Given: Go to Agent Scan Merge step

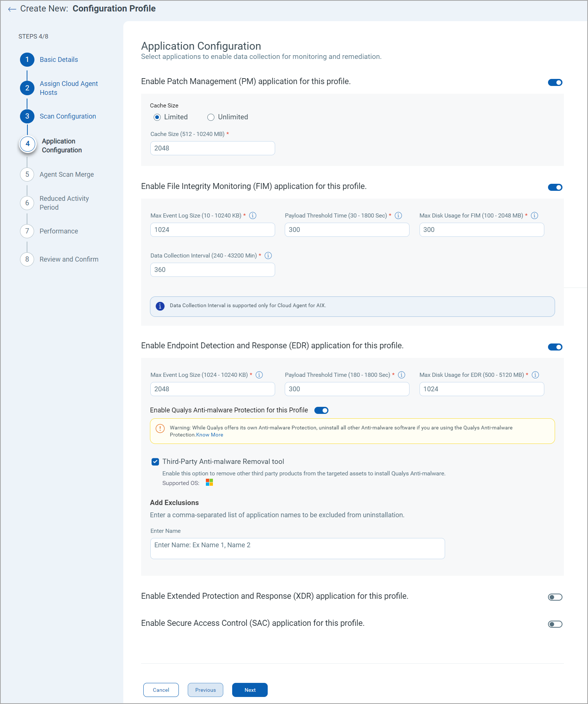Looking at the screenshot, I should click(x=67, y=175).
